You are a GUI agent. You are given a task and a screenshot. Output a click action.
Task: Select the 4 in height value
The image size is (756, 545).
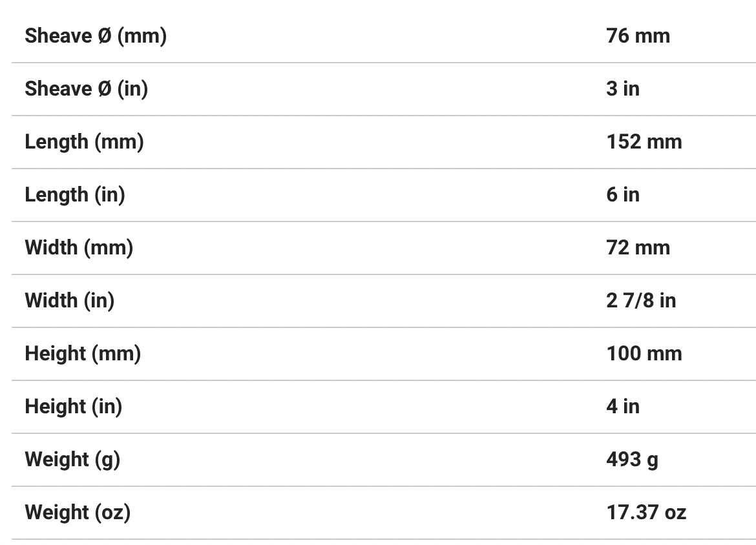(622, 407)
